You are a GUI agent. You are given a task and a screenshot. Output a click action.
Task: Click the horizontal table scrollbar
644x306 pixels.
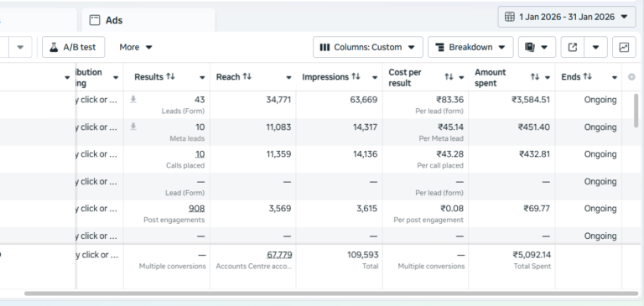331,293
